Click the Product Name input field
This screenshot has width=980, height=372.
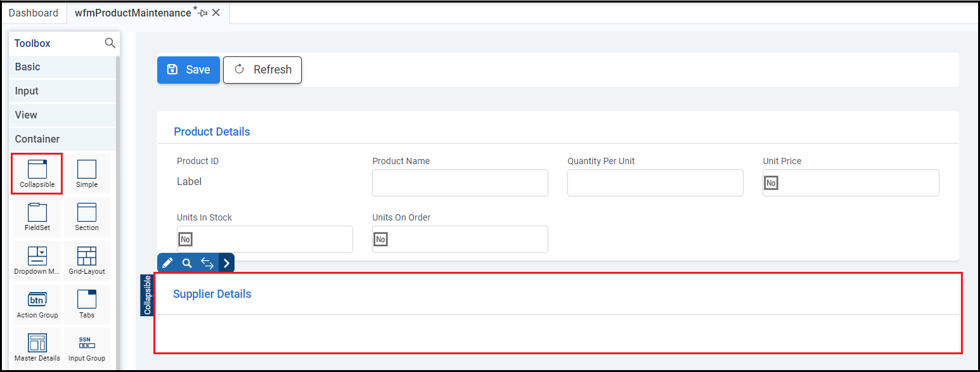460,183
